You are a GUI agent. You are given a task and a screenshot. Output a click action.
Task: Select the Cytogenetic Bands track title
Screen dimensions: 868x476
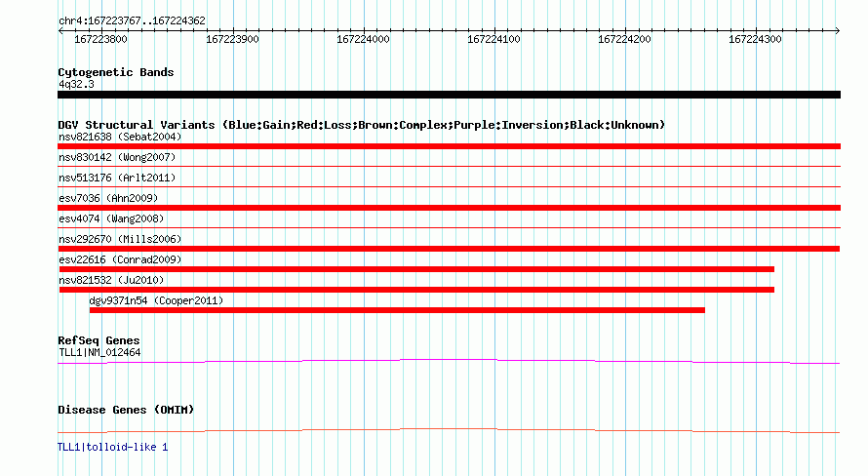(x=116, y=72)
